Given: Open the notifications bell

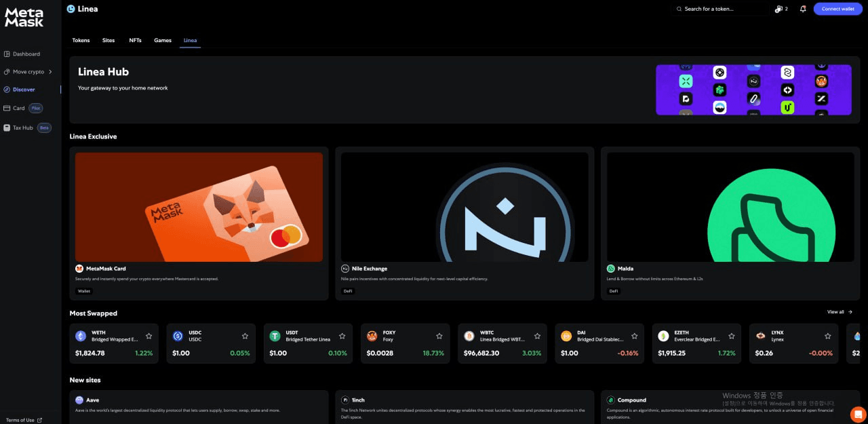Looking at the screenshot, I should (x=803, y=9).
